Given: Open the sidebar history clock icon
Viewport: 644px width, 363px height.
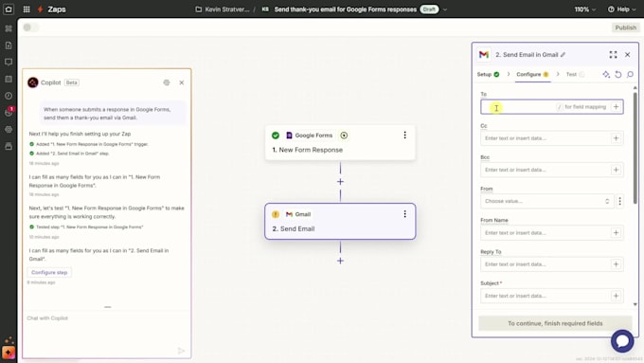Looking at the screenshot, I should coord(9,96).
